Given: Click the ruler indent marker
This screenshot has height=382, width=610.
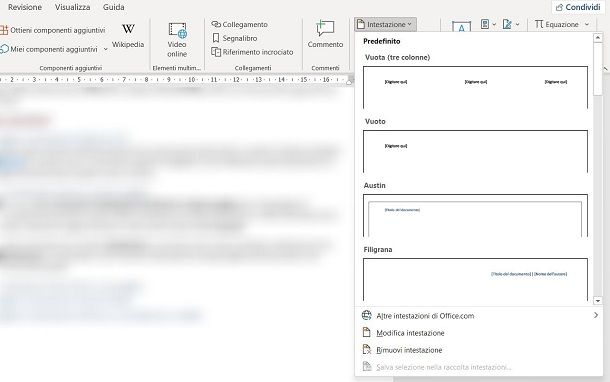Looking at the screenshot, I should (349, 81).
